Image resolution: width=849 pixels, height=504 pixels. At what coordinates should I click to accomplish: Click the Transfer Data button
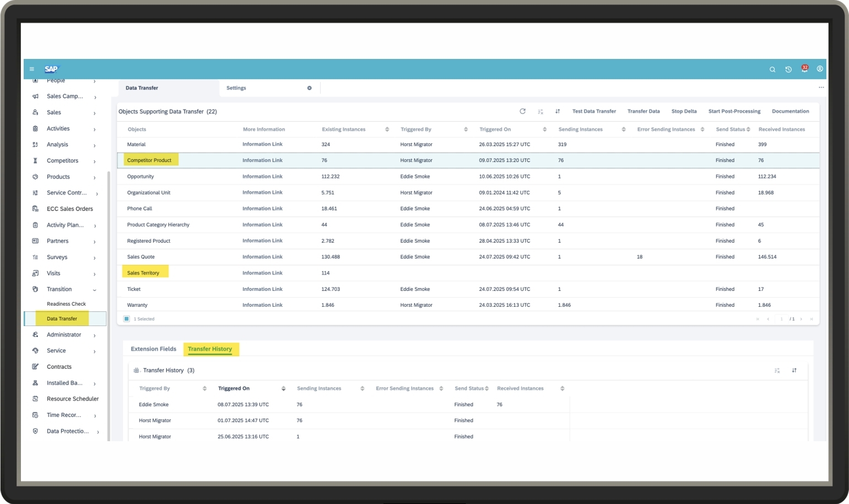(x=643, y=111)
